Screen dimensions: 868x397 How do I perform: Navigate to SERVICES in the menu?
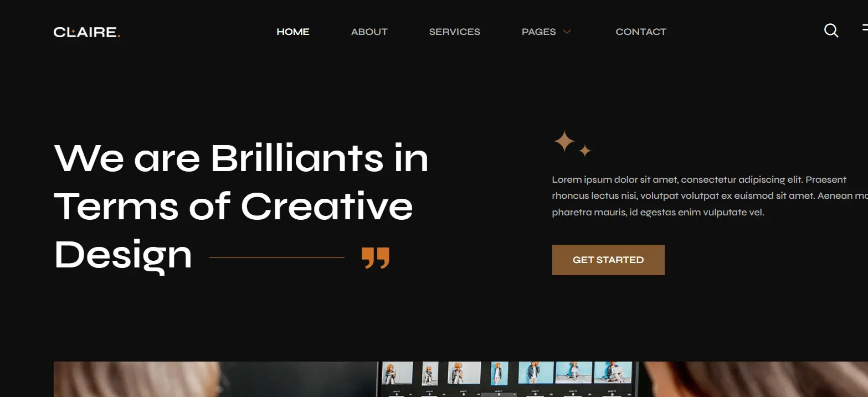[455, 32]
